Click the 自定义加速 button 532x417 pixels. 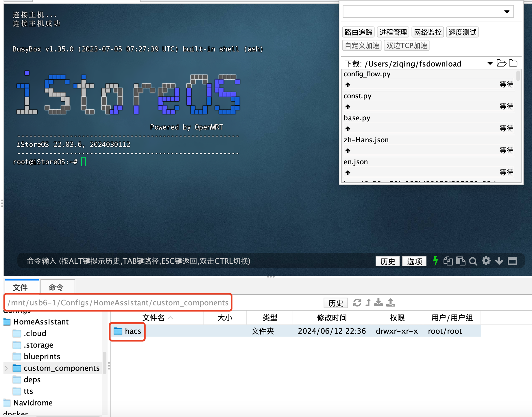click(362, 45)
